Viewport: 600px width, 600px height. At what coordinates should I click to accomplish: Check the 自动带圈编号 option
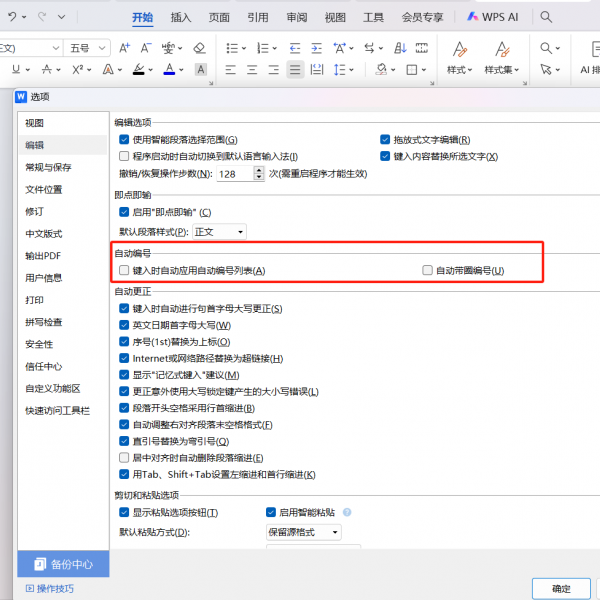click(x=427, y=271)
